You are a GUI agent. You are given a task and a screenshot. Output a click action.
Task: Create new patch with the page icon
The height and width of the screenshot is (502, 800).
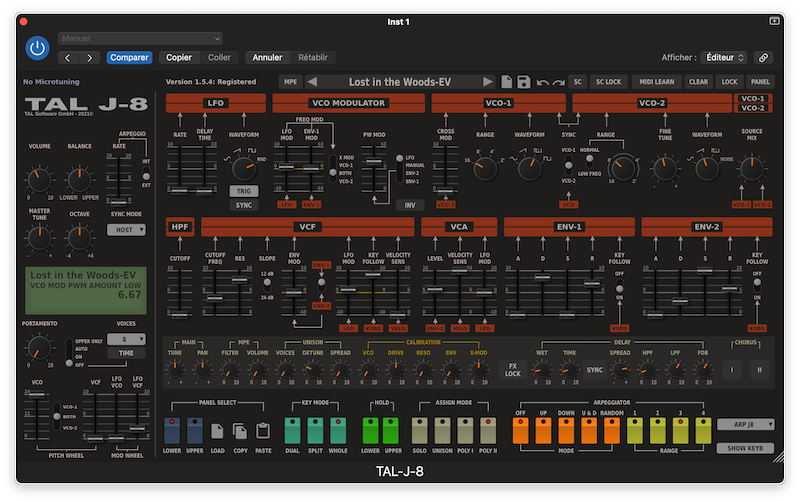[x=506, y=82]
